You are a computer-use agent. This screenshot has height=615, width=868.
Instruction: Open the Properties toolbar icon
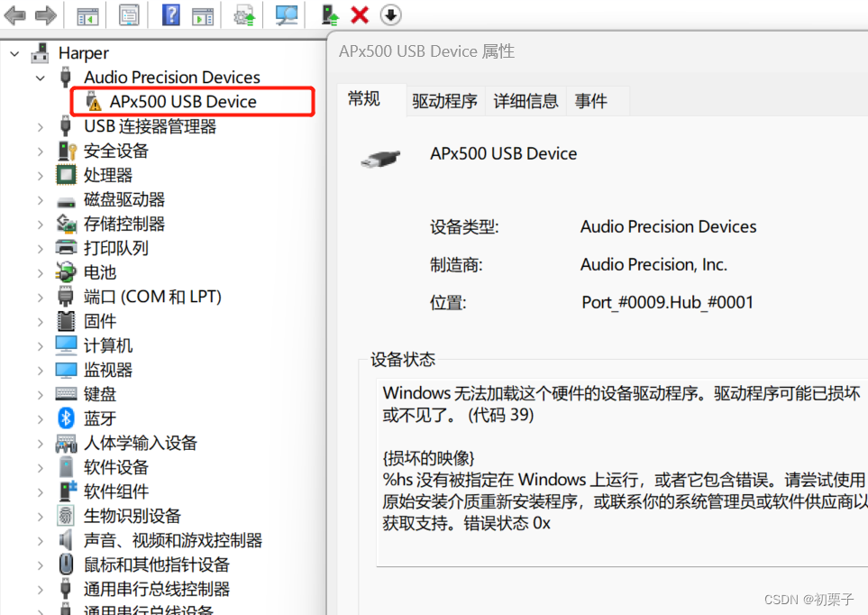click(x=129, y=15)
